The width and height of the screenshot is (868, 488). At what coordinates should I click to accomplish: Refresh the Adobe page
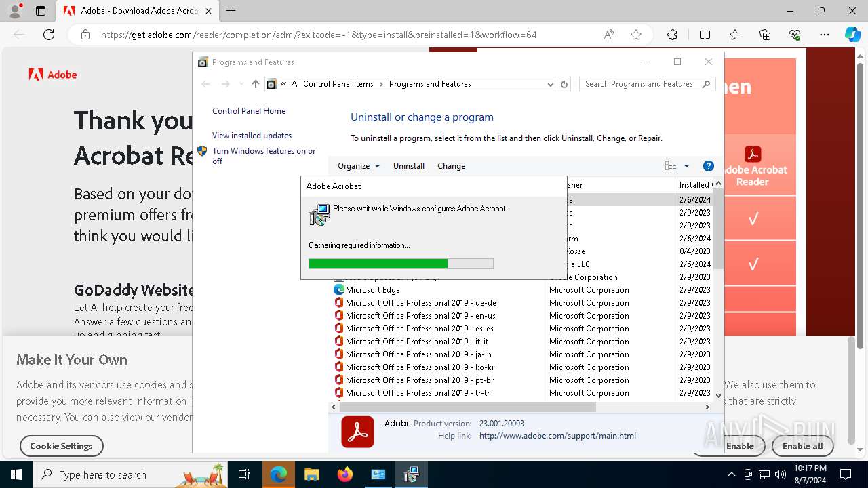pyautogui.click(x=49, y=35)
